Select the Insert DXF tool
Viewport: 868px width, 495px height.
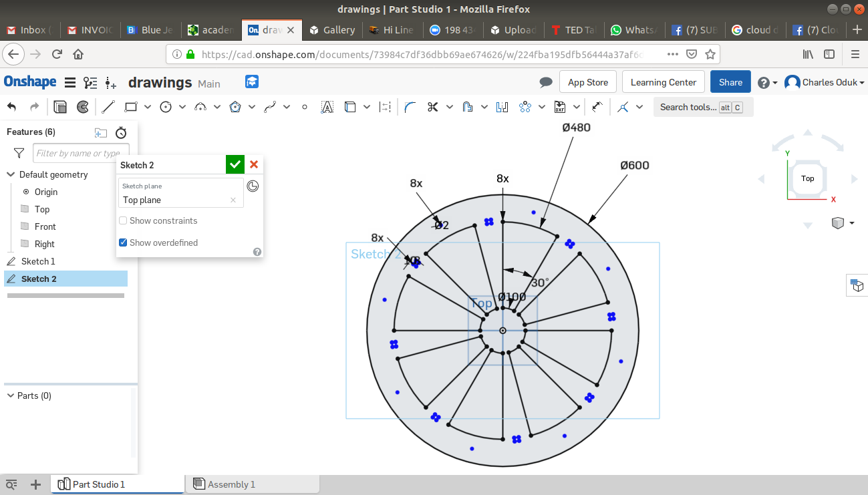(560, 107)
